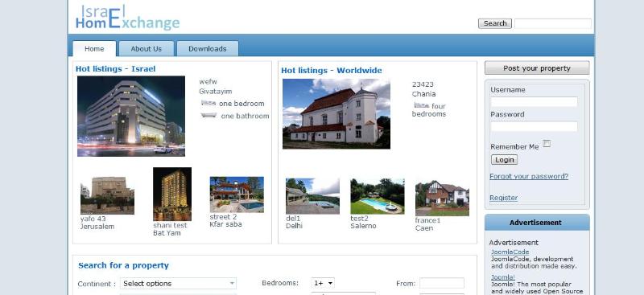Image resolution: width=644 pixels, height=295 pixels.
Task: Click the Search button at top
Action: (495, 23)
